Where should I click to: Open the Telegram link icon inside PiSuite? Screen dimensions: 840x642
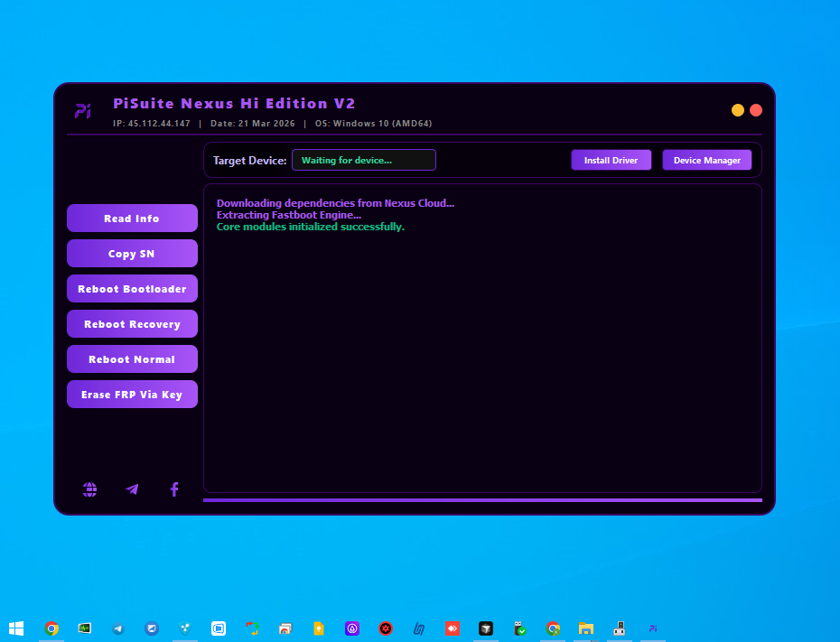132,489
